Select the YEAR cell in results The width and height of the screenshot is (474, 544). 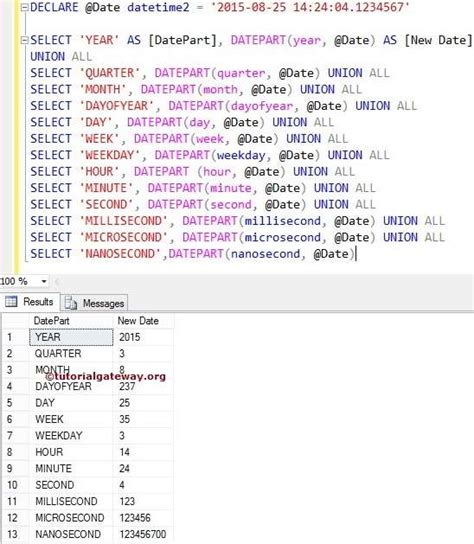(71, 337)
